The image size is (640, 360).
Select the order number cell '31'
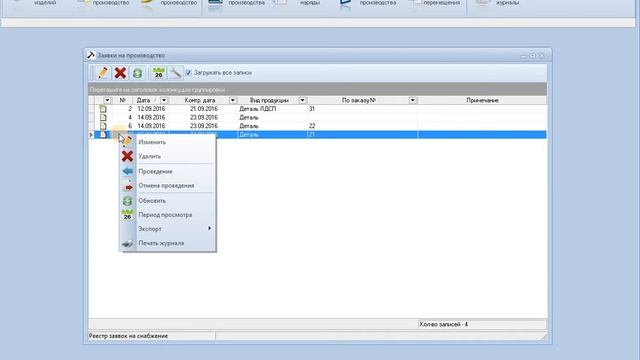point(312,109)
